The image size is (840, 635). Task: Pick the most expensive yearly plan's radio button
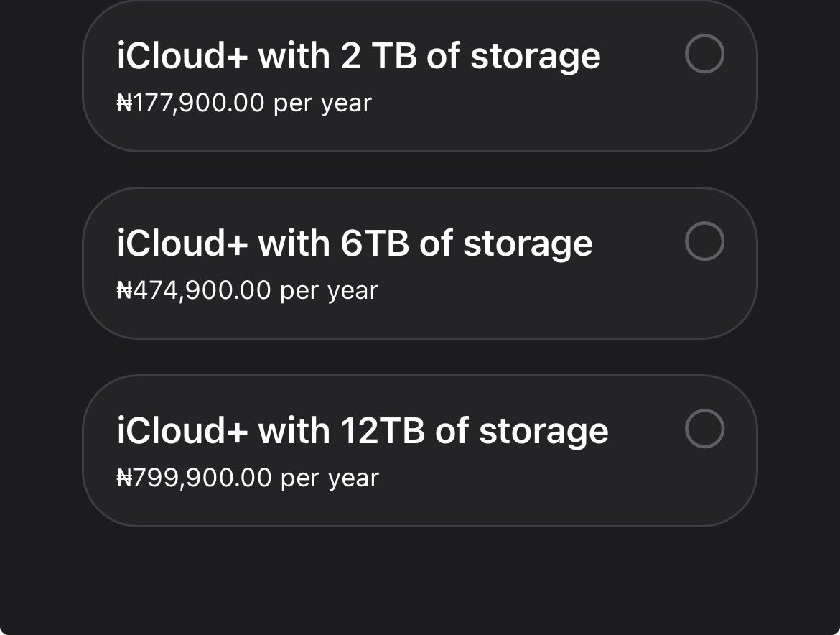pyautogui.click(x=704, y=429)
